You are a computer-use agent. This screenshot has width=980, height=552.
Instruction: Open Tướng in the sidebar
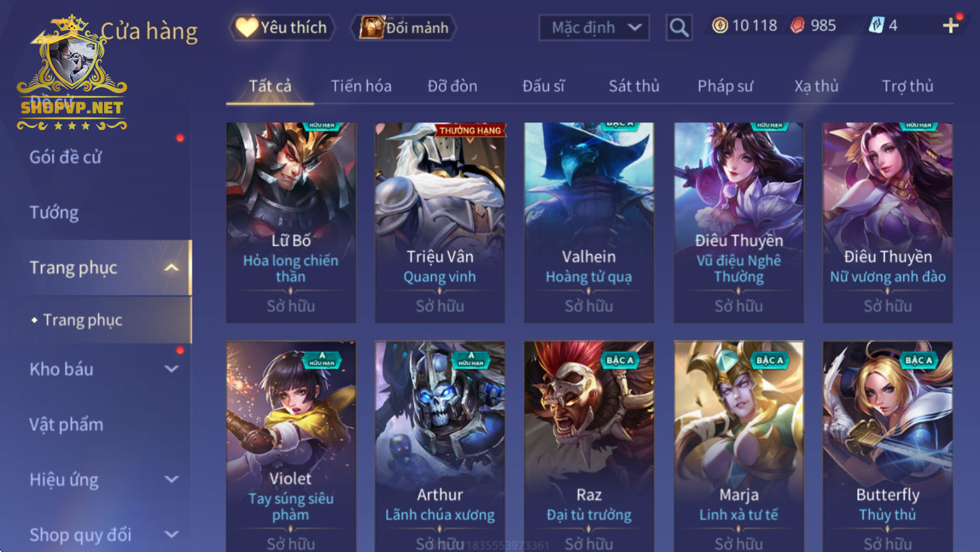click(x=54, y=212)
